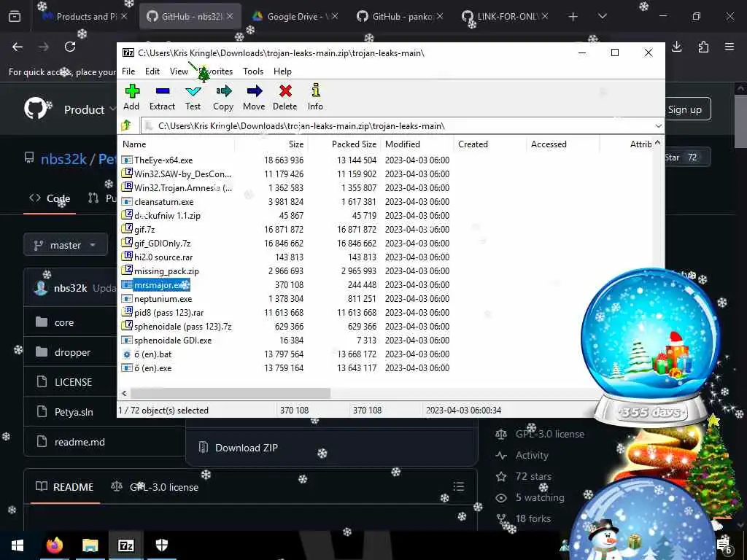Screen dimensions: 747x560
Task: Open the README outline list icon
Action: click(458, 486)
